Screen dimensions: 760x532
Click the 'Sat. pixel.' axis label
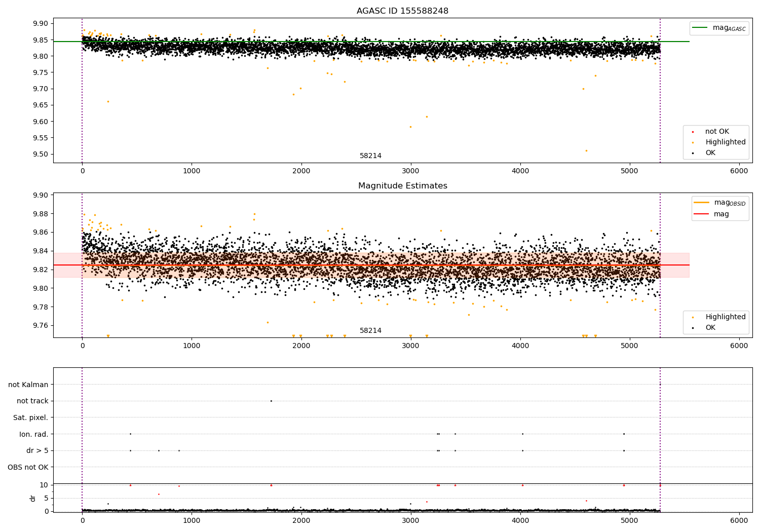click(x=31, y=418)
